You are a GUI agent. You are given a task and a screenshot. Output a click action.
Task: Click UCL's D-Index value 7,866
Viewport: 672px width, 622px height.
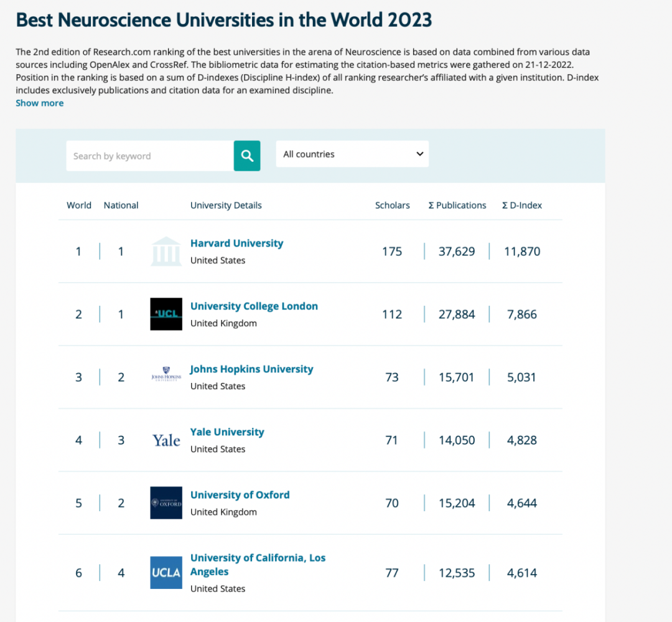click(522, 314)
